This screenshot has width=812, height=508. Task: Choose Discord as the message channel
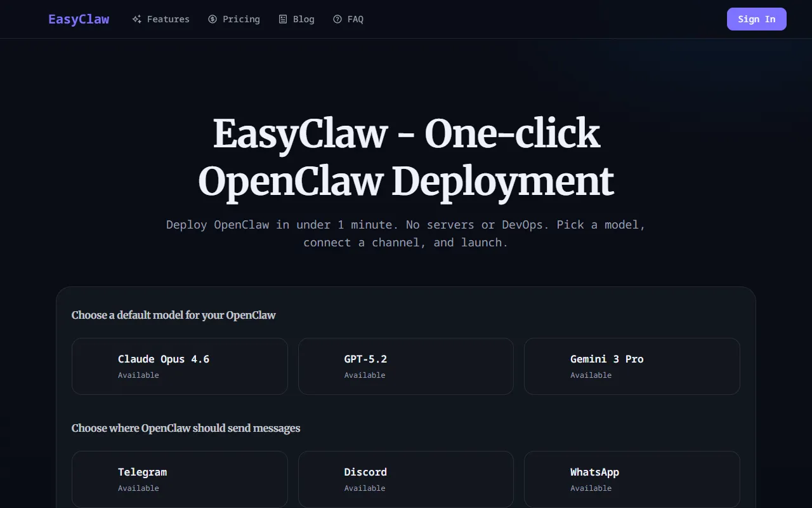point(406,479)
